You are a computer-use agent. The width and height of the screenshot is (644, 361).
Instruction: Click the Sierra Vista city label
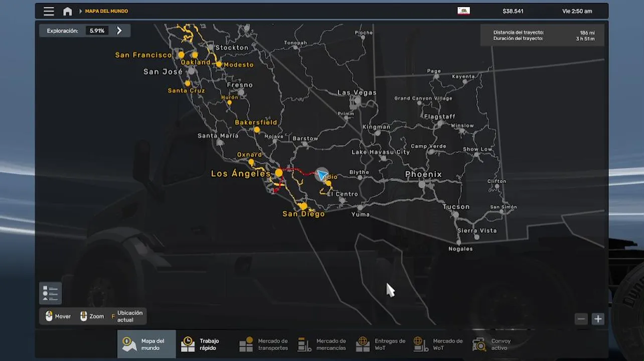point(477,231)
